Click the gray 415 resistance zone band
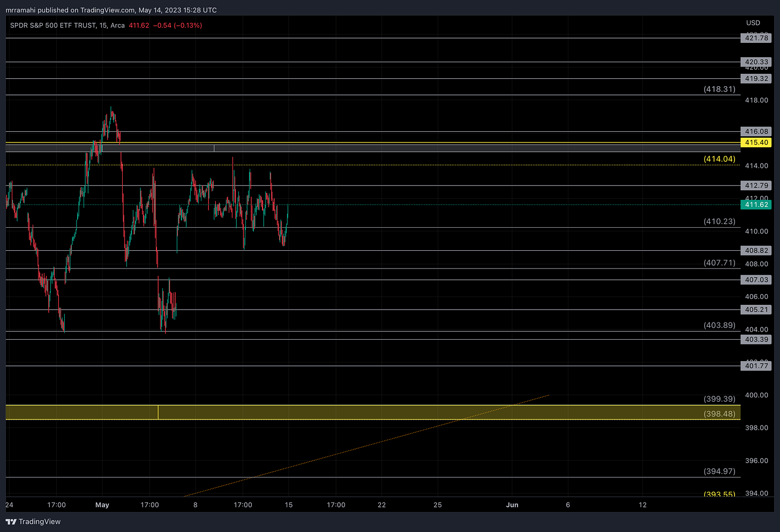780x532 pixels. tap(373, 148)
